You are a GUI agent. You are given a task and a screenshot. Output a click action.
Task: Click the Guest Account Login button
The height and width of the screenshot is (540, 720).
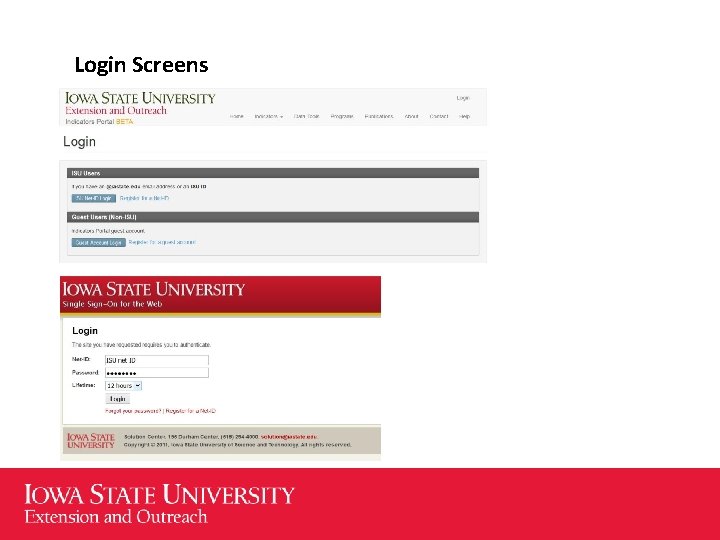point(98,242)
